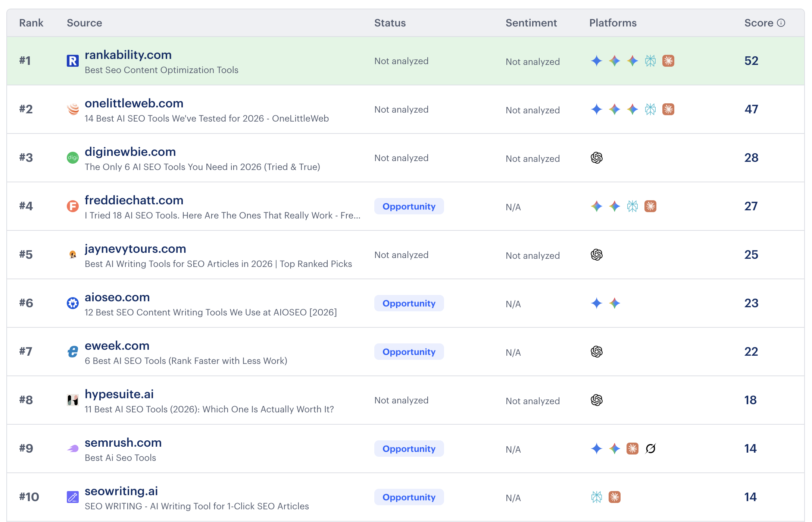Click the freddiechatt.com orange F favicon
Viewport: 812px width, 522px height.
73,206
